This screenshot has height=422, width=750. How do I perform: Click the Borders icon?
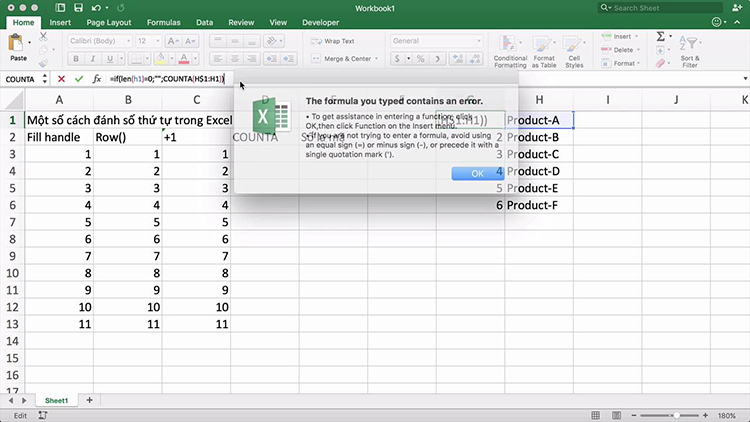pos(136,58)
